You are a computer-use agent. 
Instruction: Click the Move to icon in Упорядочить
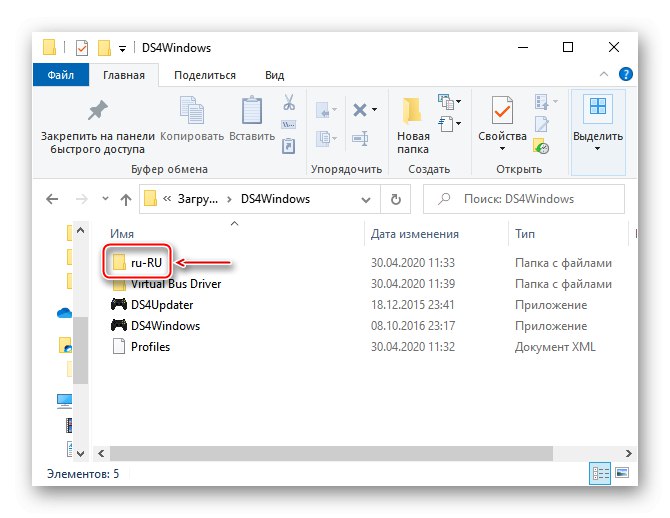[x=323, y=110]
